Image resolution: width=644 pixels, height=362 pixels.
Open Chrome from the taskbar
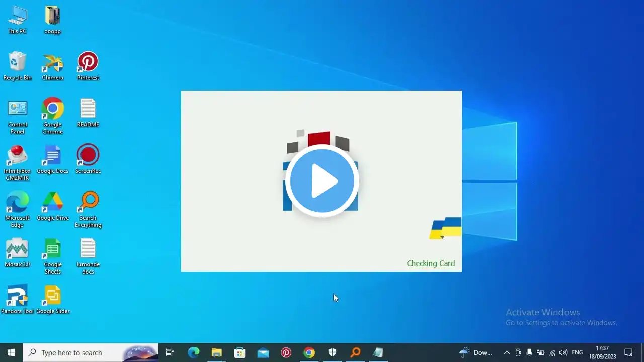coord(309,352)
